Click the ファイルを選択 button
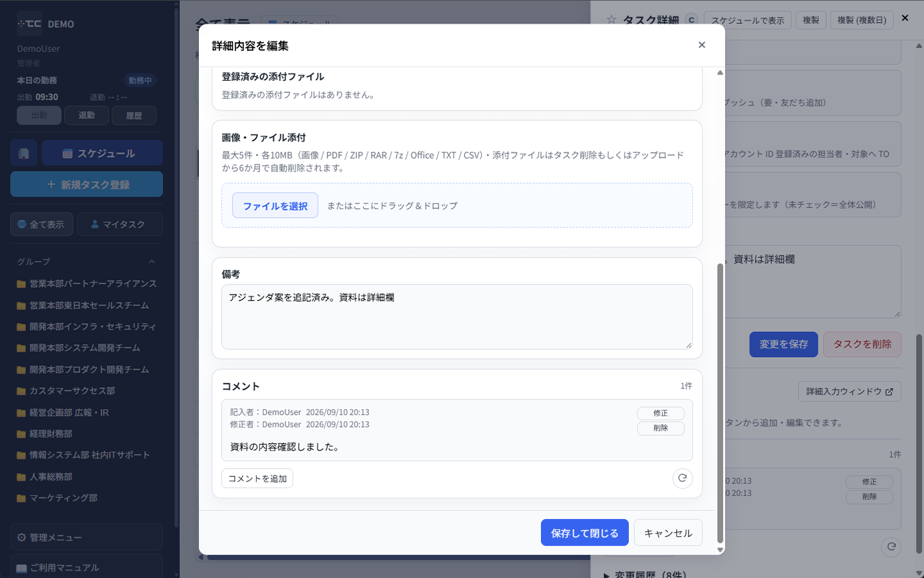Image resolution: width=924 pixels, height=578 pixels. [x=275, y=206]
